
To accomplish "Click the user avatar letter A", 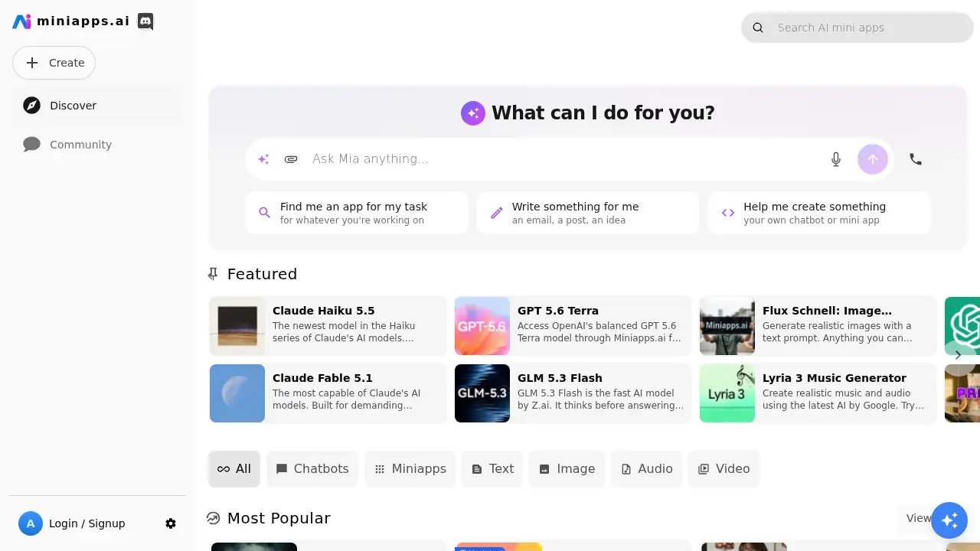I will click(31, 523).
